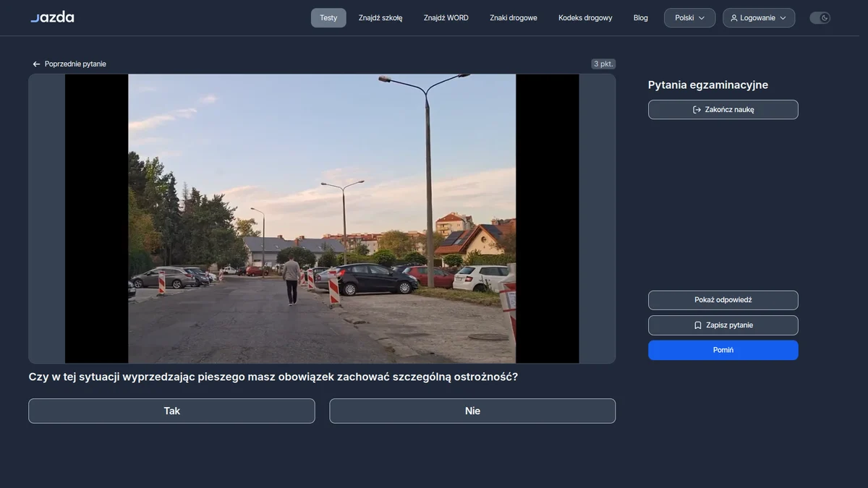Skip question with Pomiń button

click(723, 350)
